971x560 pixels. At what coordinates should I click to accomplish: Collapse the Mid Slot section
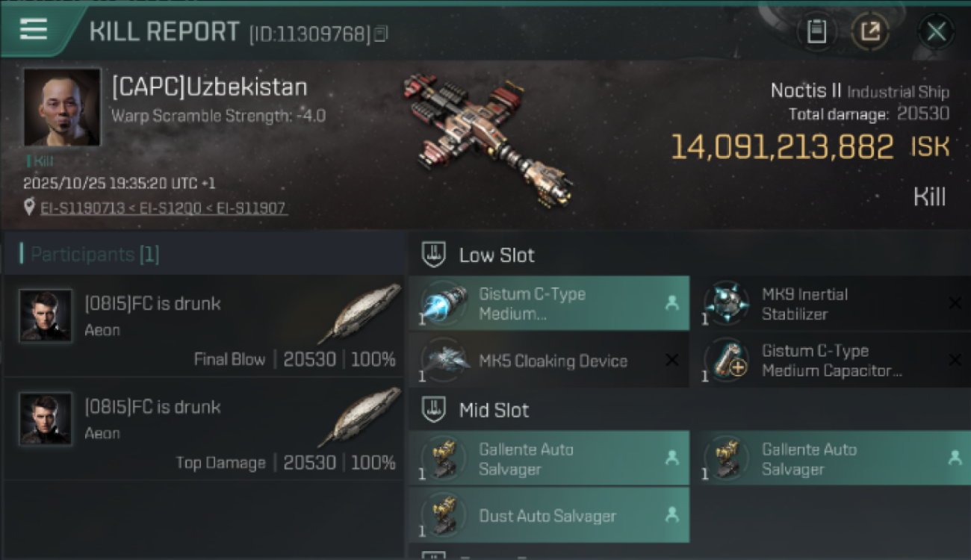click(434, 410)
